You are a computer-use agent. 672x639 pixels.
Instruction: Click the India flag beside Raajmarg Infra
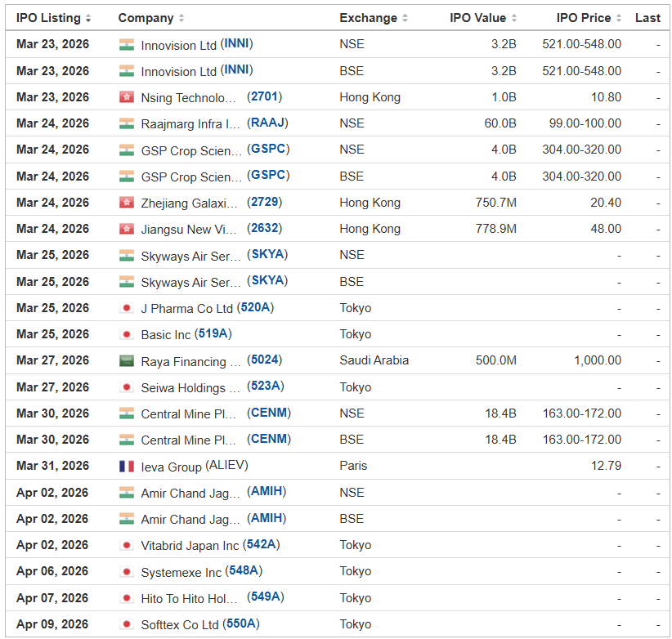(127, 123)
